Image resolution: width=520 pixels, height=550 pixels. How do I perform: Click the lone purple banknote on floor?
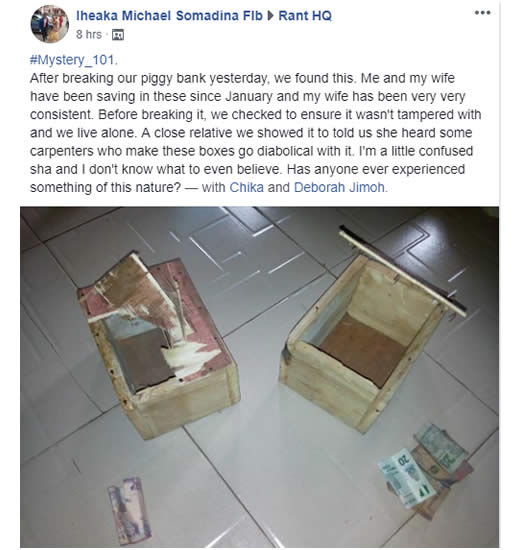click(129, 510)
